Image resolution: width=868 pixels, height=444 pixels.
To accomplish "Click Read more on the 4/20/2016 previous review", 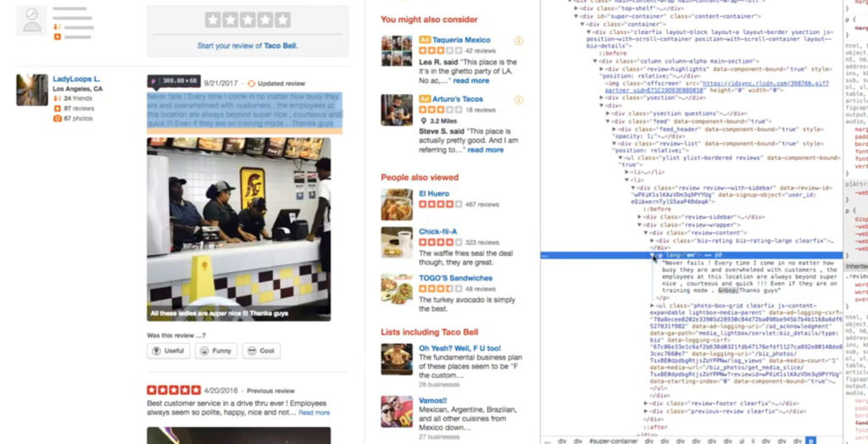I will pyautogui.click(x=314, y=413).
